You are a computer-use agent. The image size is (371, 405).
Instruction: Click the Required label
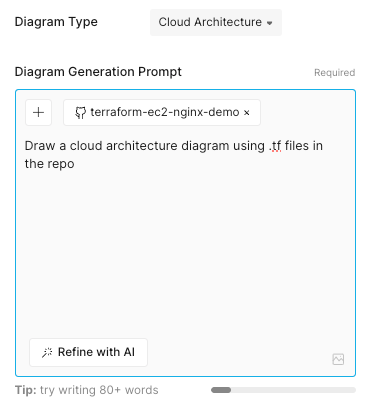(335, 72)
